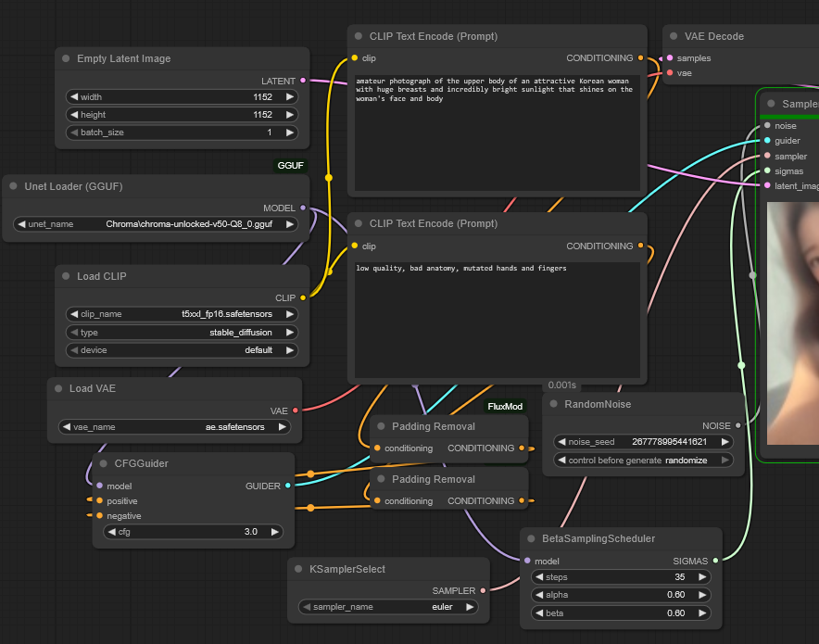Image resolution: width=819 pixels, height=644 pixels.
Task: Collapse the VAE Decode node via its title dot
Action: click(674, 36)
